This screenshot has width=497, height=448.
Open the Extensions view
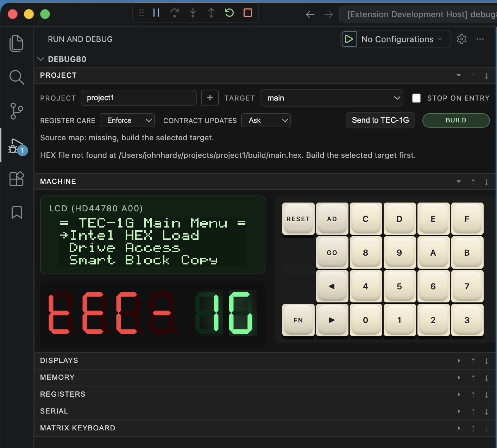coord(17,179)
